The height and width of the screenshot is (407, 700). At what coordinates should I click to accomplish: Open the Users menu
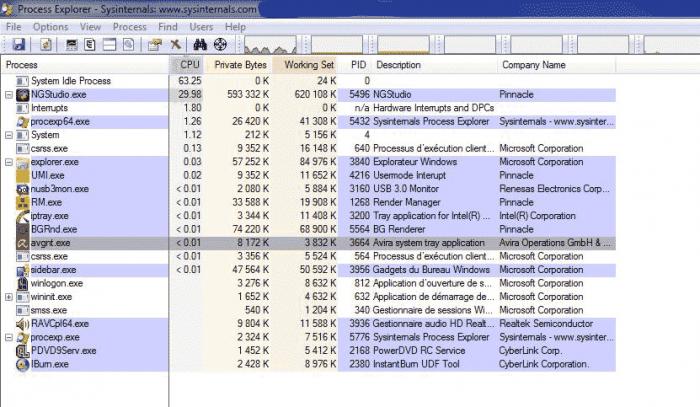(201, 27)
